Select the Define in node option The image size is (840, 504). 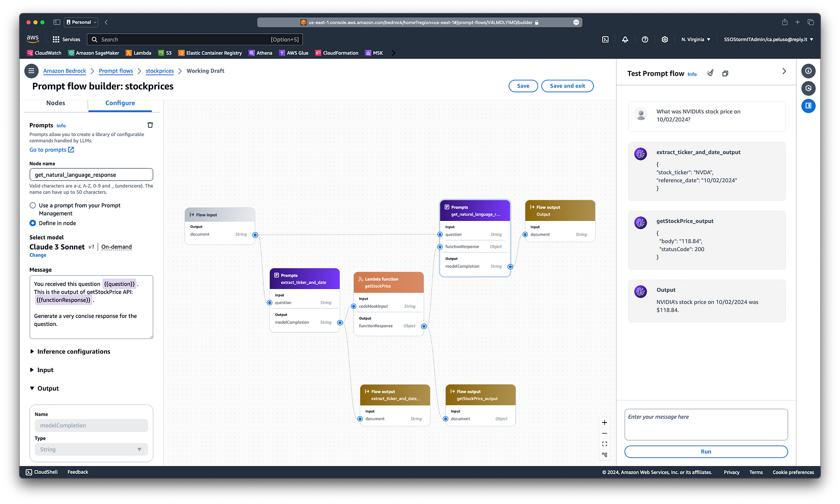pyautogui.click(x=33, y=223)
